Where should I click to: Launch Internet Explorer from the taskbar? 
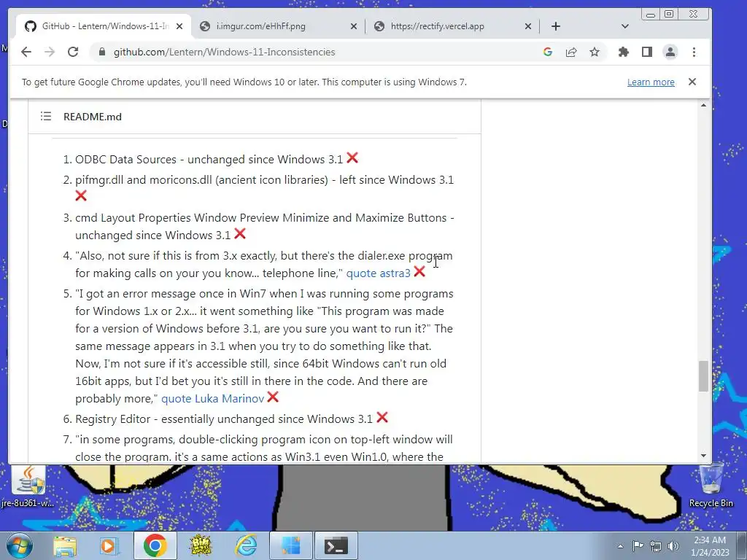click(247, 545)
